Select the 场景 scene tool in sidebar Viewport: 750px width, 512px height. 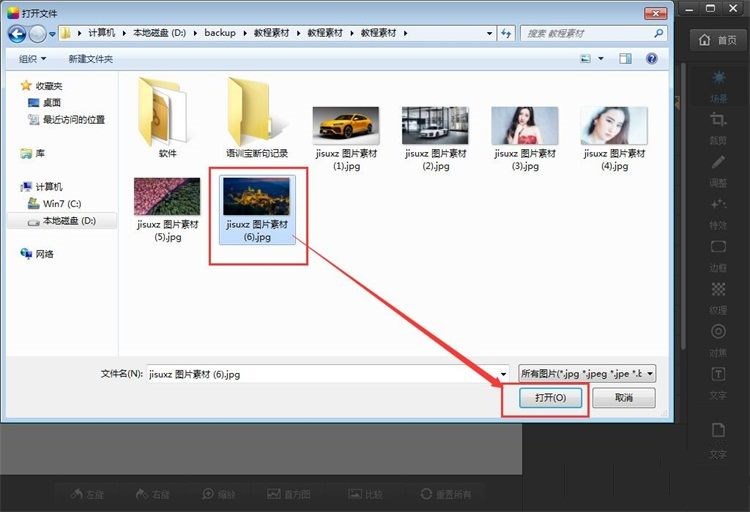(718, 84)
